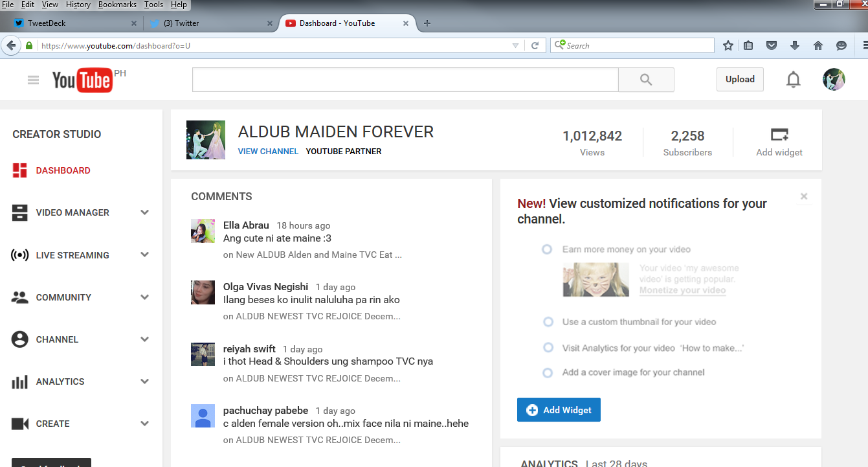This screenshot has width=868, height=467.
Task: Open the VIEW CHANNEL link
Action: click(268, 151)
